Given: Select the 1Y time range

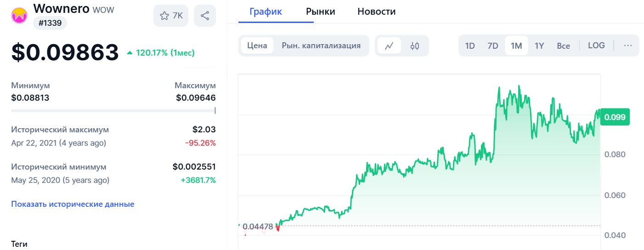Looking at the screenshot, I should [x=539, y=45].
